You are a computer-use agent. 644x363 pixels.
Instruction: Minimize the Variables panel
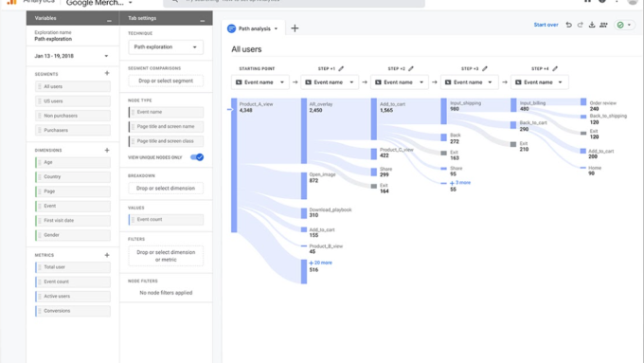[109, 20]
